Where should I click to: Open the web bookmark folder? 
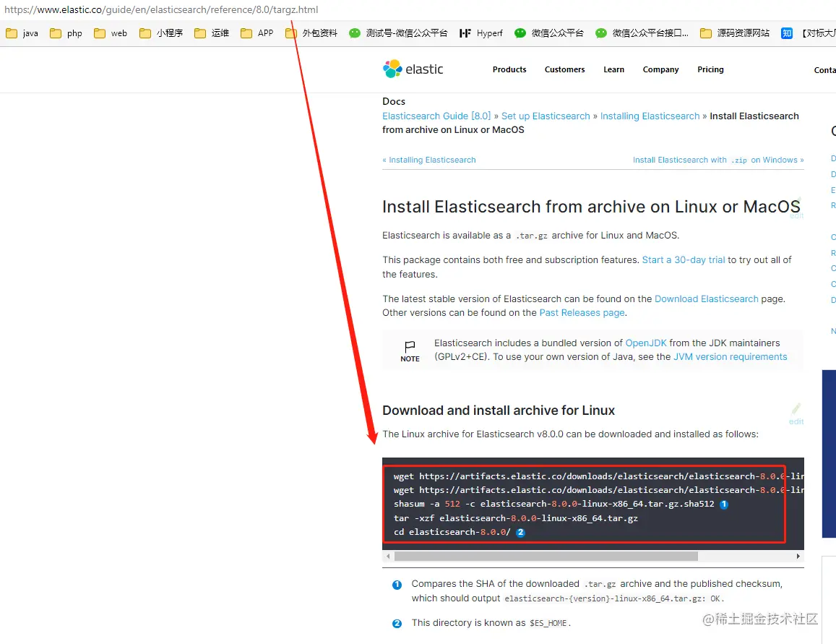(111, 33)
